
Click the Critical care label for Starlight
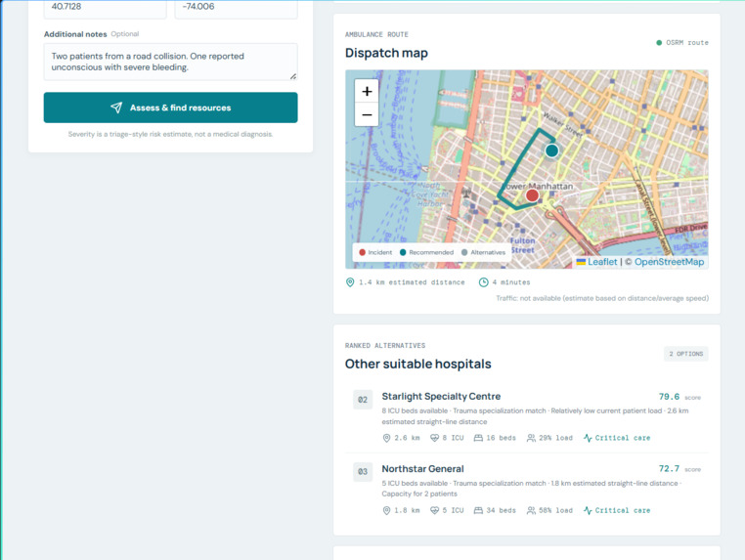click(x=623, y=438)
